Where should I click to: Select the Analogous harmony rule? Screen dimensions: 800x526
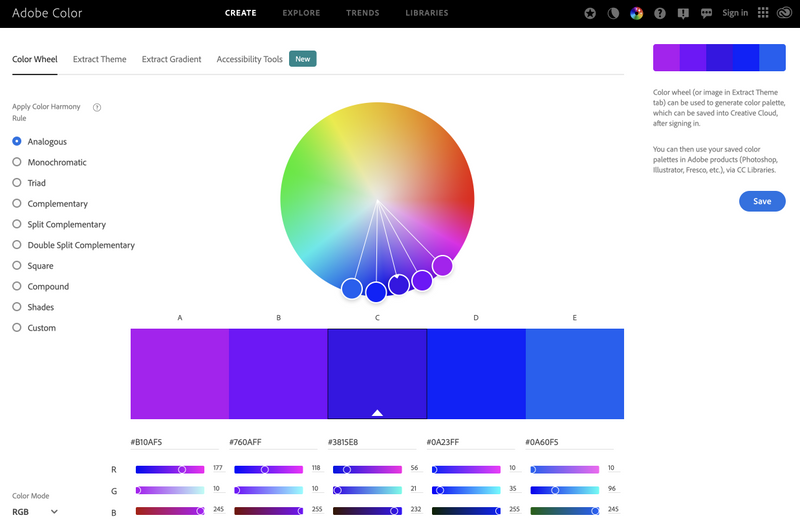pyautogui.click(x=39, y=141)
